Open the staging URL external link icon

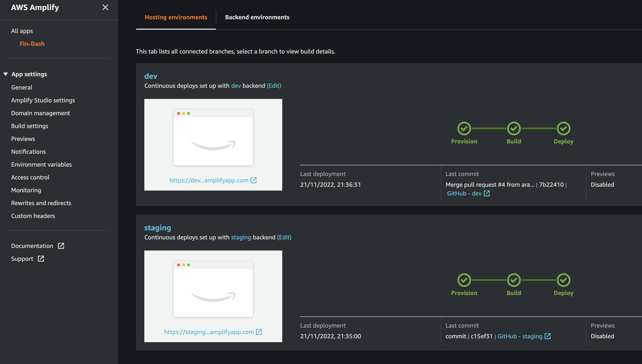click(x=259, y=332)
